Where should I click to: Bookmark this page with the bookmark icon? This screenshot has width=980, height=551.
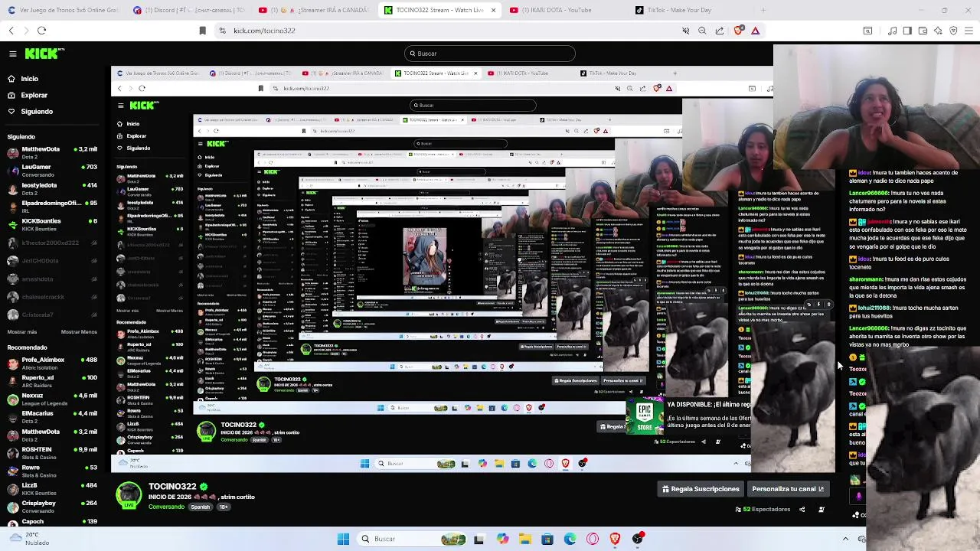pos(202,31)
